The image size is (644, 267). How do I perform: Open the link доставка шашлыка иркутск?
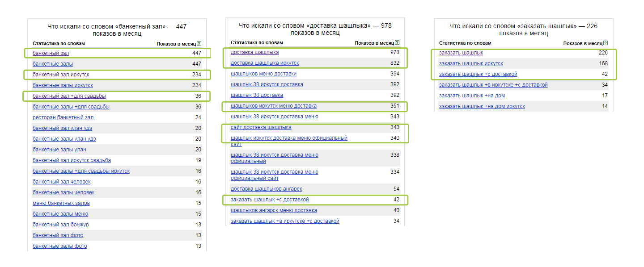coord(265,63)
